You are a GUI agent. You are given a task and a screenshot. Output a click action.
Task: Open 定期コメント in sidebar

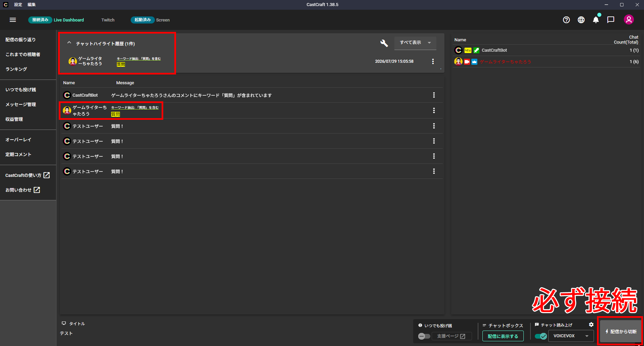(18, 154)
